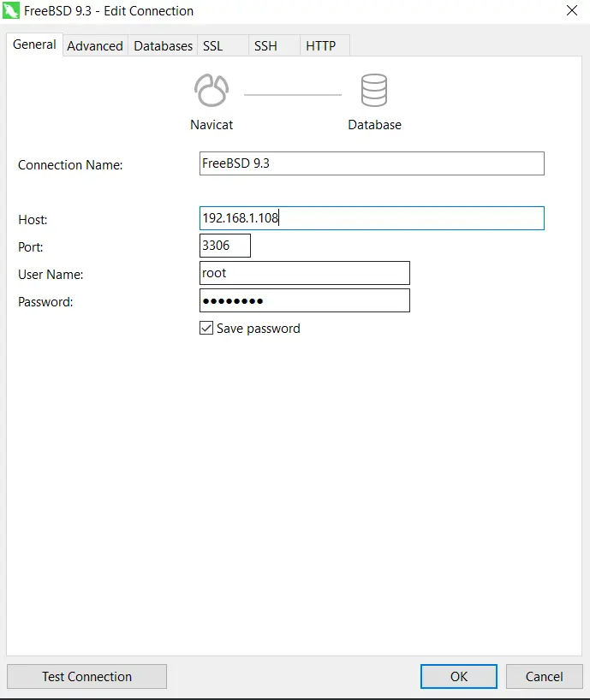Screen dimensions: 590x700
Task: Click into the Host address field
Action: [372, 218]
